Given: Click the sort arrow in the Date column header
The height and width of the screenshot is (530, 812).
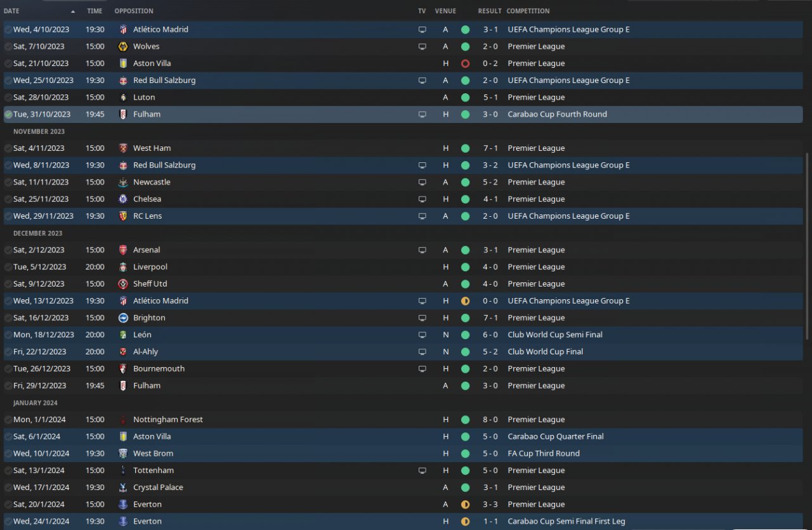Looking at the screenshot, I should tap(73, 11).
